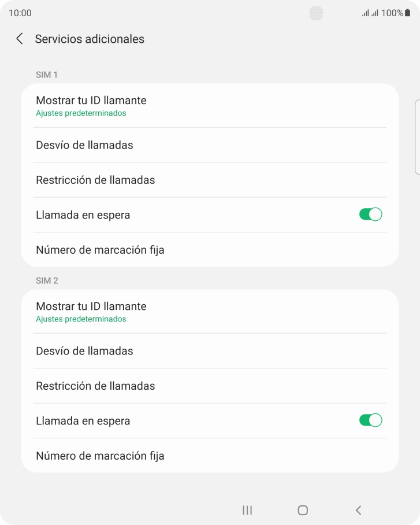The width and height of the screenshot is (420, 525).
Task: Toggle Llamada en espera for SIM 1
Action: [370, 215]
